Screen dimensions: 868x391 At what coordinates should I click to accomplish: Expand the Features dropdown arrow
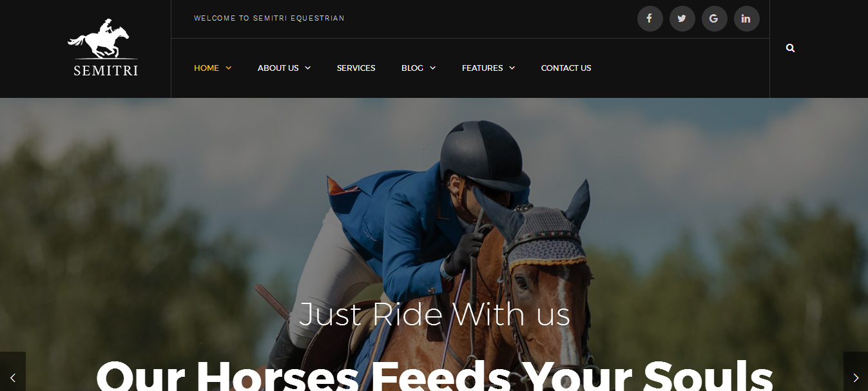(x=512, y=68)
